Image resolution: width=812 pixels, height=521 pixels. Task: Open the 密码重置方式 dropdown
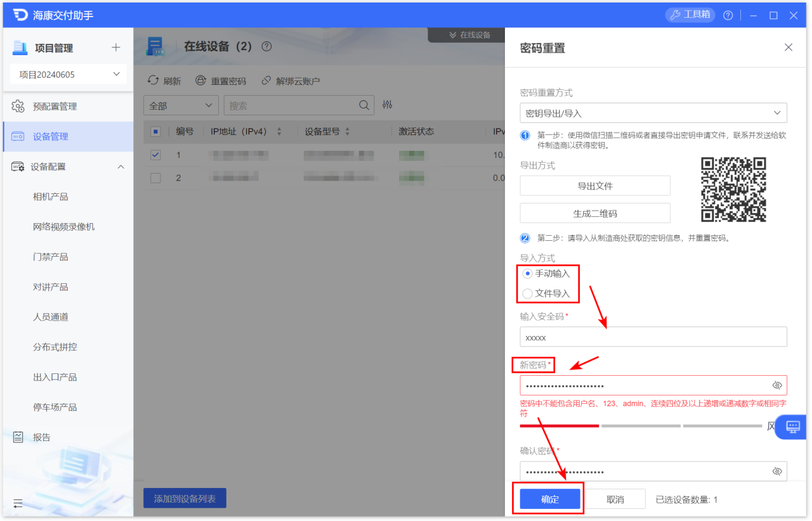[653, 112]
